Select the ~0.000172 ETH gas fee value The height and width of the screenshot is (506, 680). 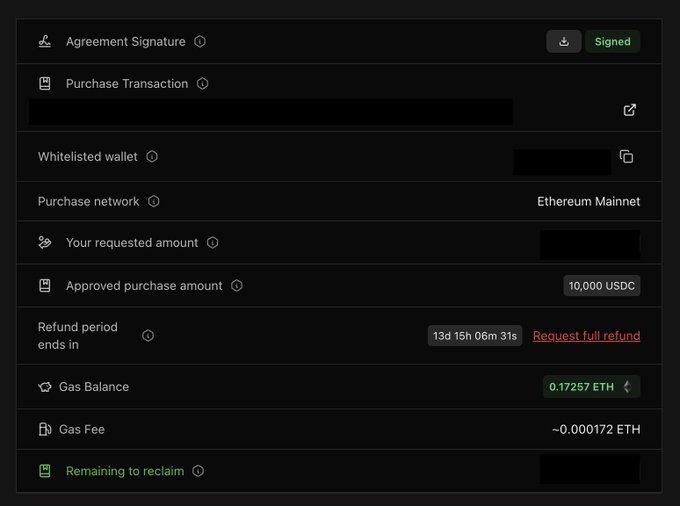pos(596,429)
